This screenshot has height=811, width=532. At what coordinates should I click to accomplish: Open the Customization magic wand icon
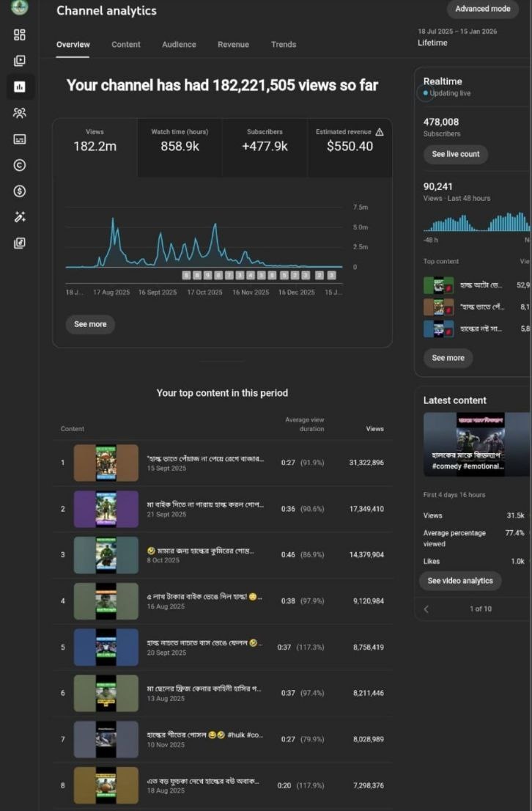(x=20, y=217)
